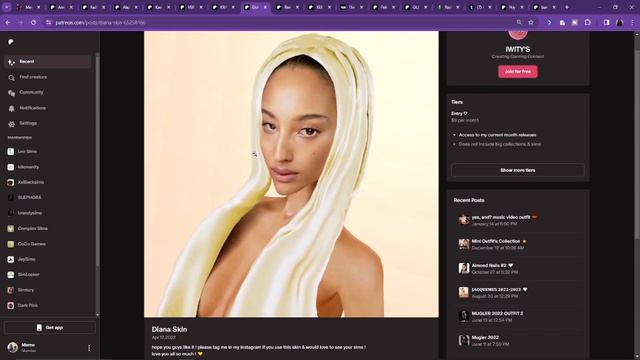Open the SimLocker membership avatar

11,275
